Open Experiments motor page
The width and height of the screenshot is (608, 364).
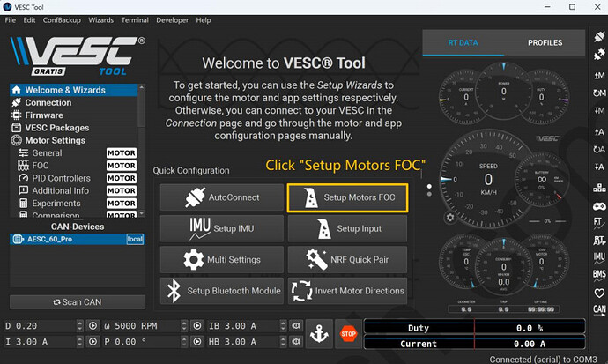pyautogui.click(x=74, y=204)
